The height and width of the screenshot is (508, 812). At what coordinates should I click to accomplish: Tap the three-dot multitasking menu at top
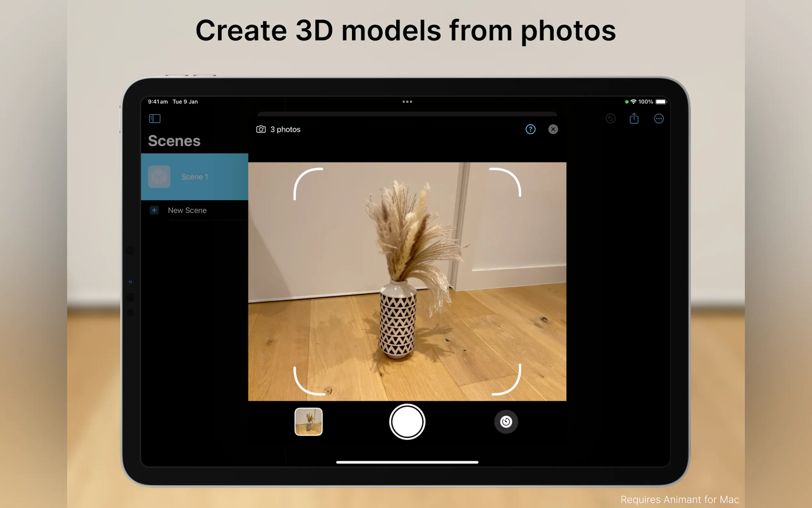pos(407,102)
